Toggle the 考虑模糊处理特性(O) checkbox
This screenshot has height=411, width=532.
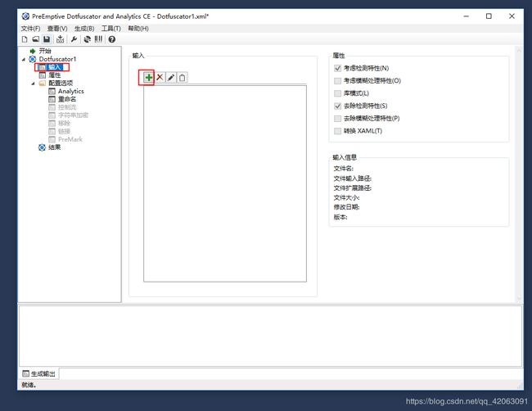coord(337,81)
